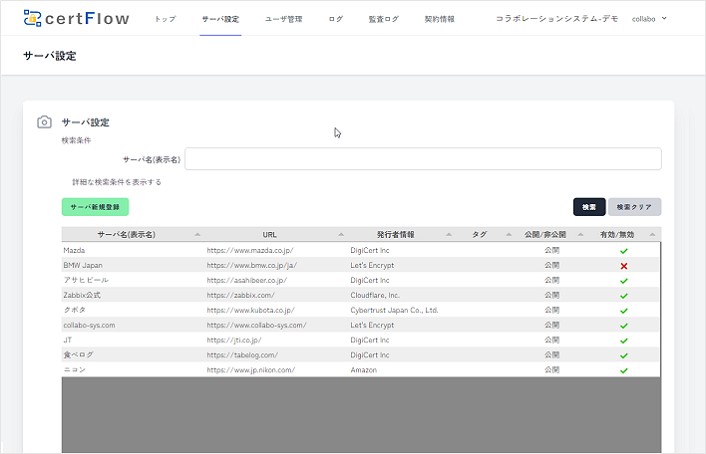Expand 詳細な検索条件を表示する

click(x=117, y=182)
